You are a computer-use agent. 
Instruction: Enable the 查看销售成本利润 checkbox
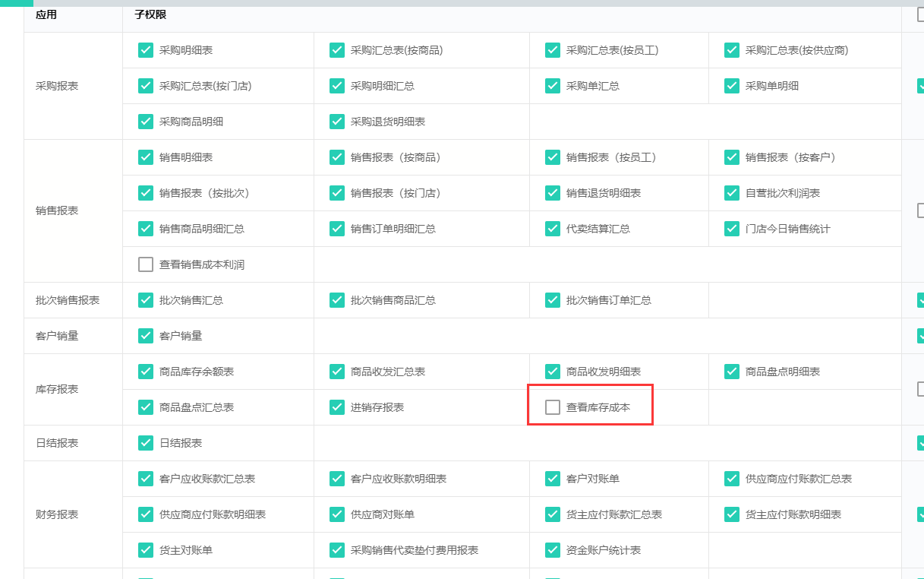point(146,264)
